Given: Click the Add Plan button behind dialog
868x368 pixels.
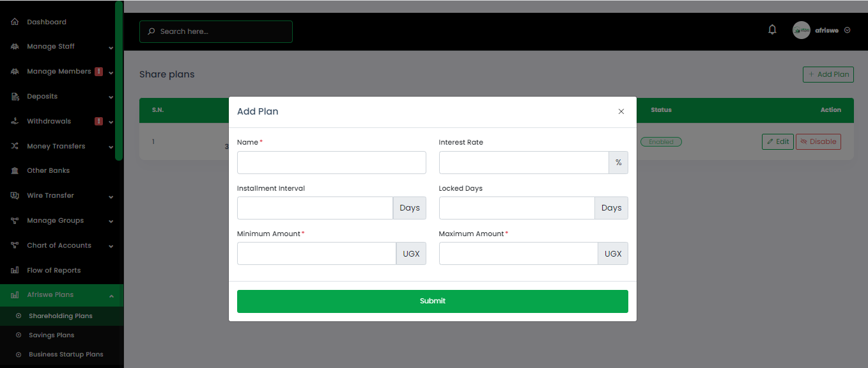Looking at the screenshot, I should point(828,74).
